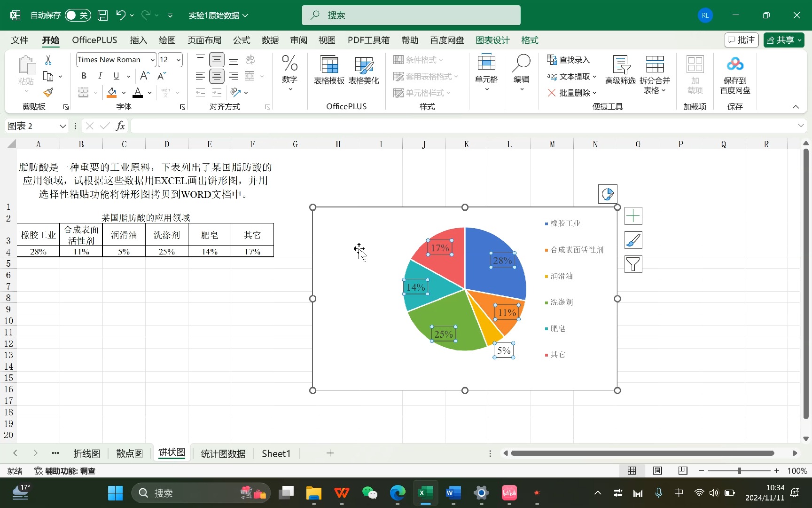Viewport: 812px width, 508px height.
Task: Open the chart filter funnel beside the chart
Action: coord(633,264)
